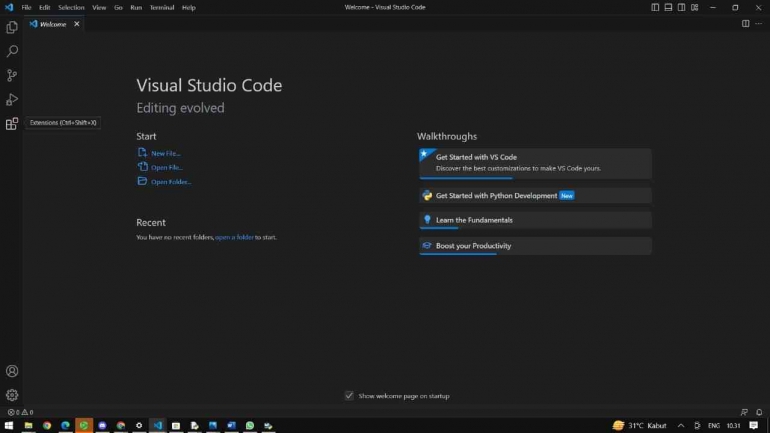Open Microsoft Edge from the taskbar

pos(65,426)
